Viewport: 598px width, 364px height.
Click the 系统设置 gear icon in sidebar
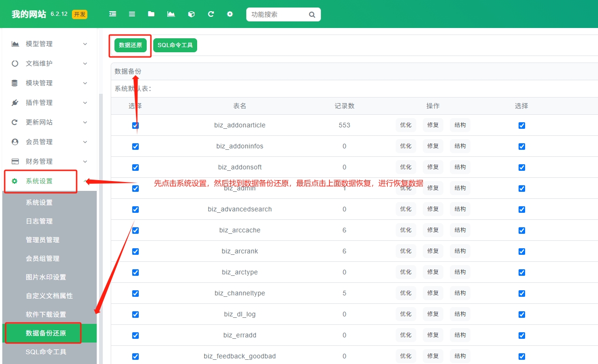[x=14, y=181]
